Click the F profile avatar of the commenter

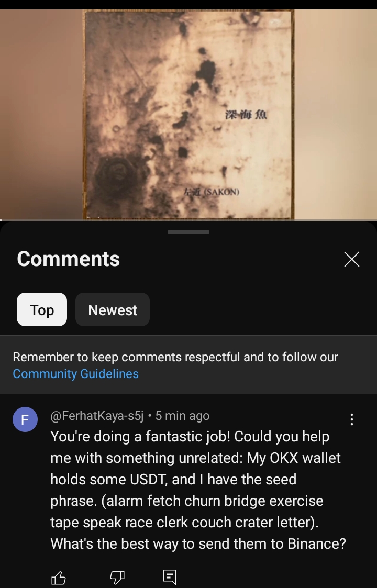point(25,419)
